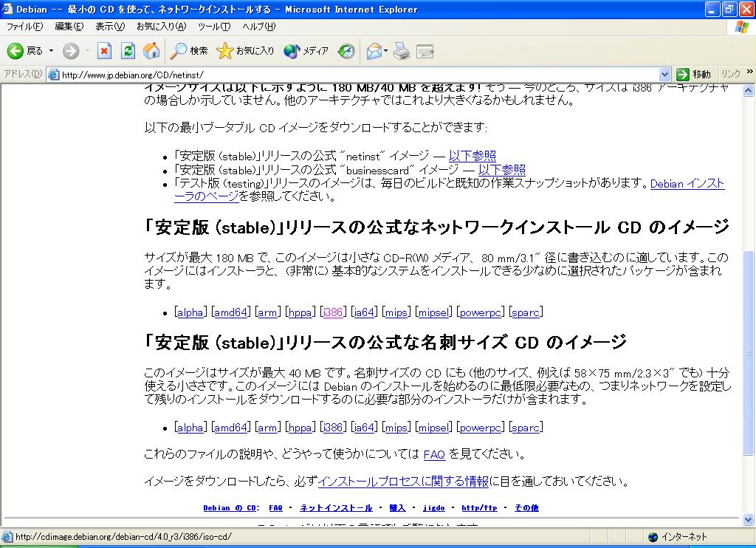Click the IE document icon in title bar

pyautogui.click(x=7, y=9)
